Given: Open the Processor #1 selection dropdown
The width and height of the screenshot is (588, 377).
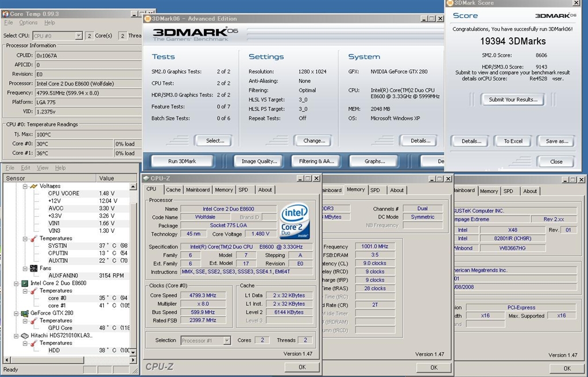Looking at the screenshot, I should pyautogui.click(x=226, y=340).
